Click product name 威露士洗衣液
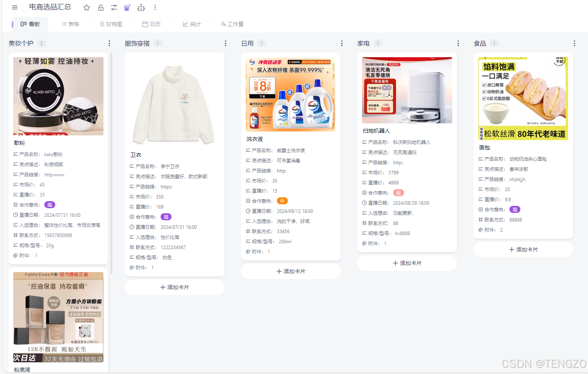The height and width of the screenshot is (374, 588). 291,150
